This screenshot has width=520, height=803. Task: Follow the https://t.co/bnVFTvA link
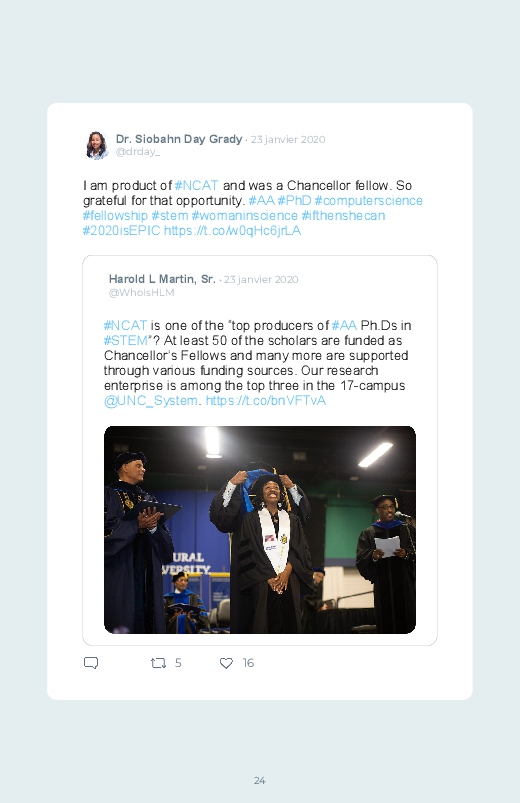pyautogui.click(x=265, y=400)
